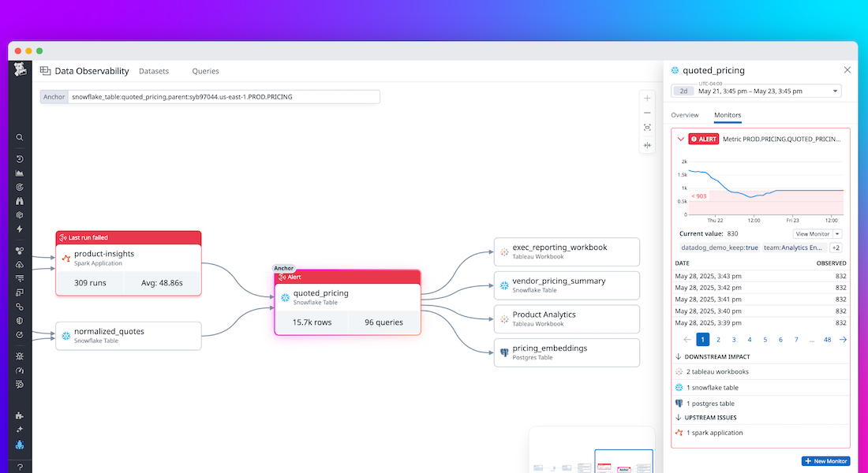Image resolution: width=868 pixels, height=473 pixels.
Task: Click the team:Analytics En... tag
Action: pos(794,248)
